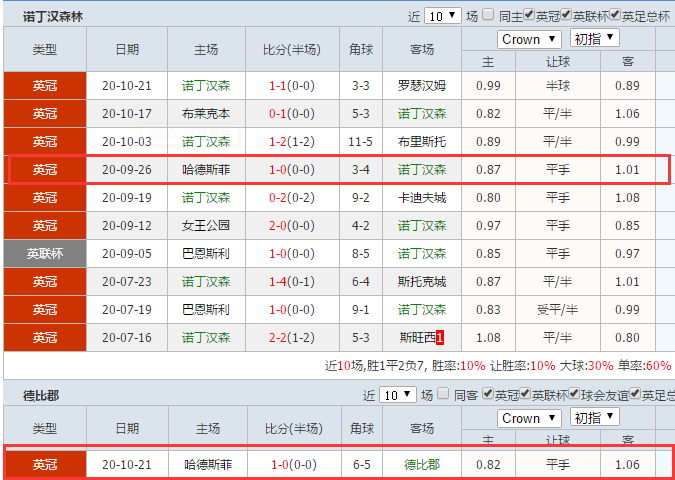
Task: Click the red card badge beside 斯旺西
Action: coord(440,338)
